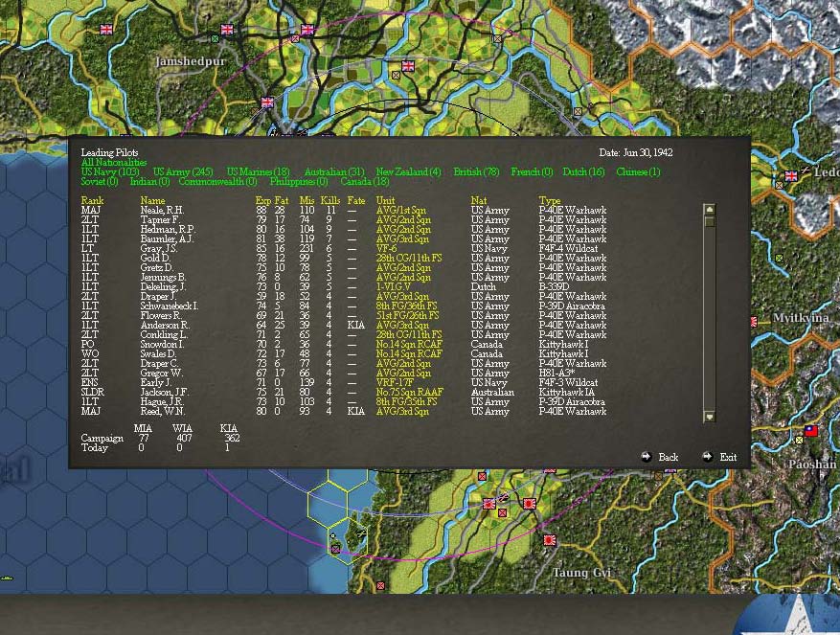Viewport: 840px width, 635px height.
Task: Click the Back button label
Action: point(668,457)
